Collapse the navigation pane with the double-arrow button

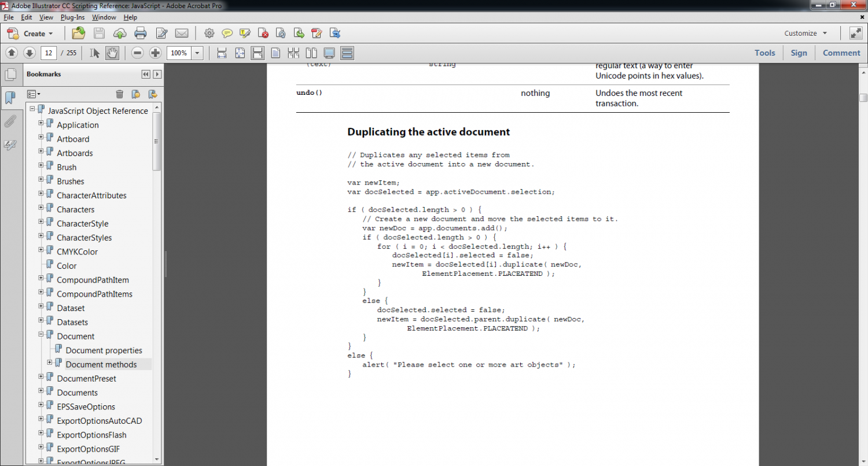click(146, 74)
